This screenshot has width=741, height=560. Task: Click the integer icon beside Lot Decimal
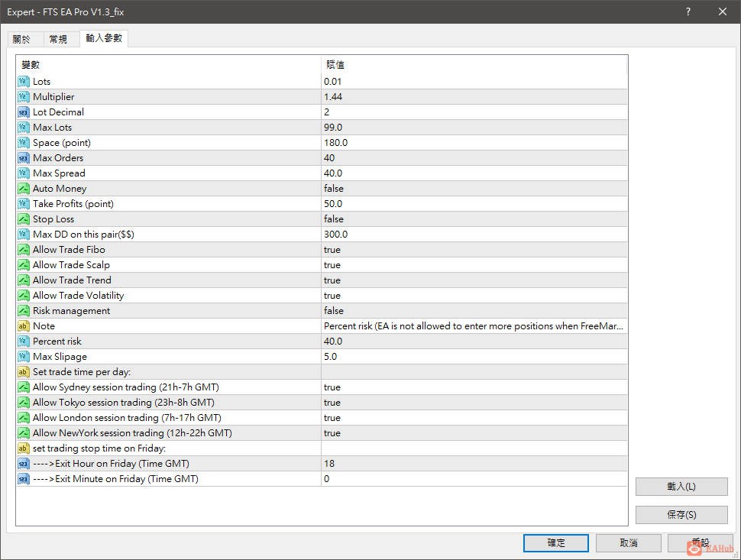[x=23, y=112]
